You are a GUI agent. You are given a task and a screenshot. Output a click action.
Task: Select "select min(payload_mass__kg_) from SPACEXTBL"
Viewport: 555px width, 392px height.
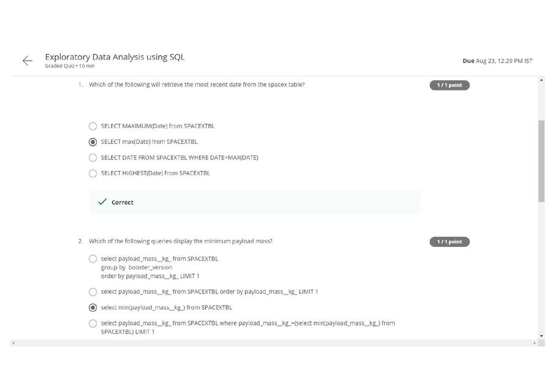[x=92, y=307]
